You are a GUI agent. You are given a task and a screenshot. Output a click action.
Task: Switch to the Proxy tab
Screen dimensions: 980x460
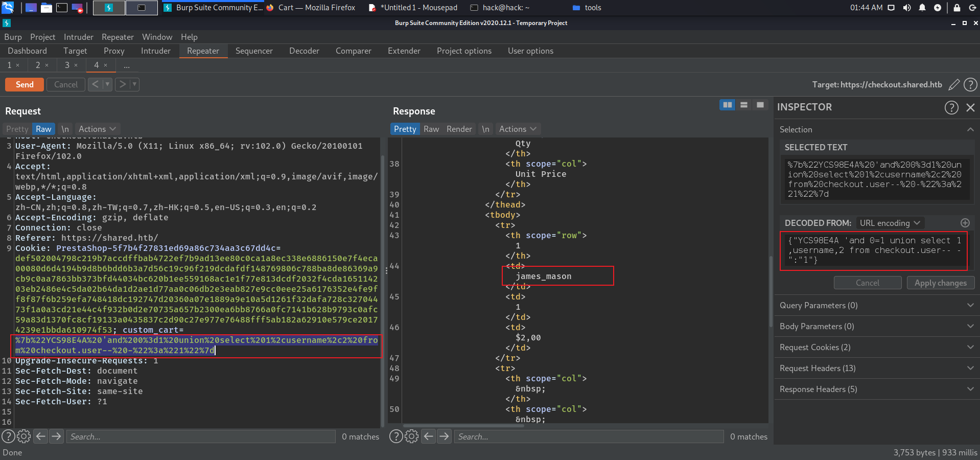point(114,51)
